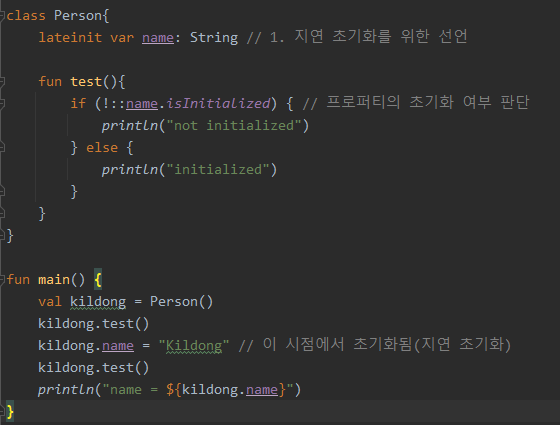
Task: Click fold end marker at class closing brace
Action: pos(2,236)
